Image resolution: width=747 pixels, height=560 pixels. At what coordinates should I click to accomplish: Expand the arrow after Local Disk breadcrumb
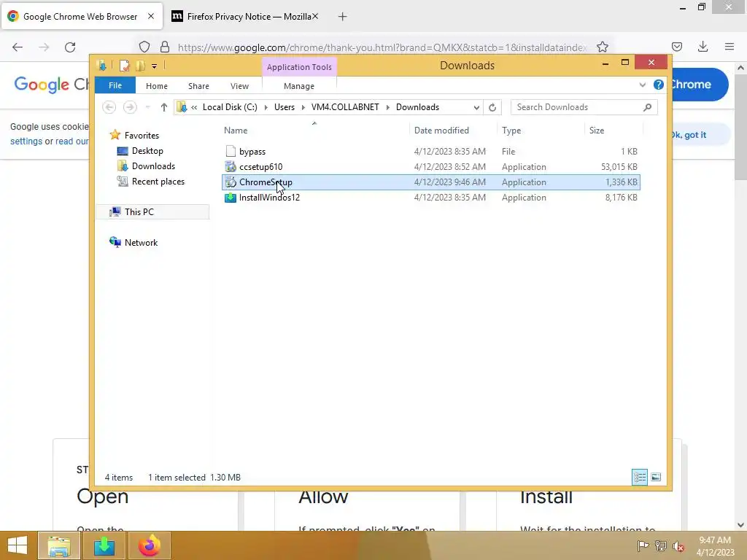click(x=266, y=107)
